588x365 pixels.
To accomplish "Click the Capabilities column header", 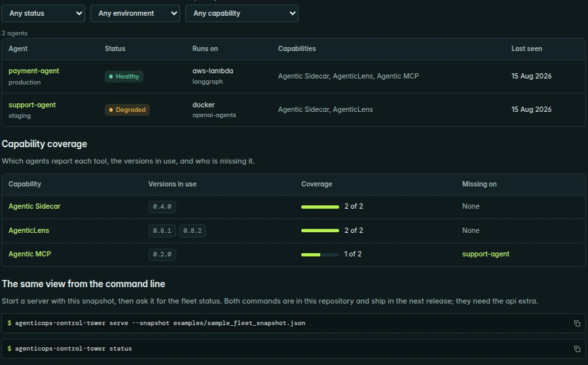I will click(x=297, y=48).
